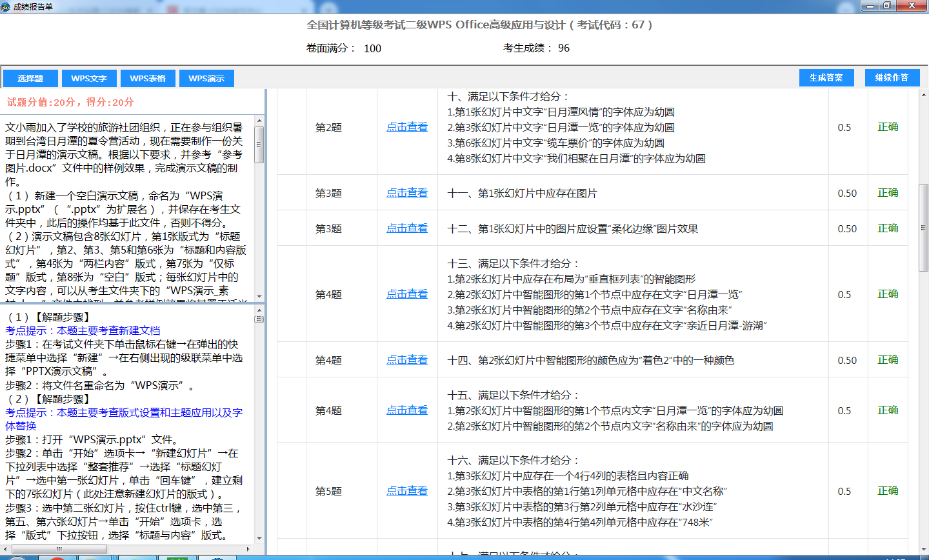Click the up arrow of the question text scrollbar

259,121
